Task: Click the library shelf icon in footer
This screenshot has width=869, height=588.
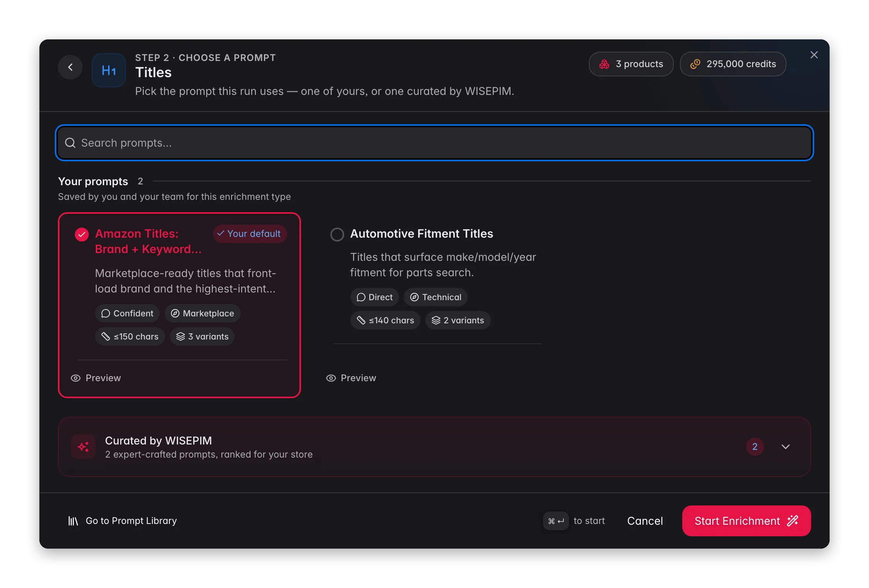Action: (x=73, y=521)
